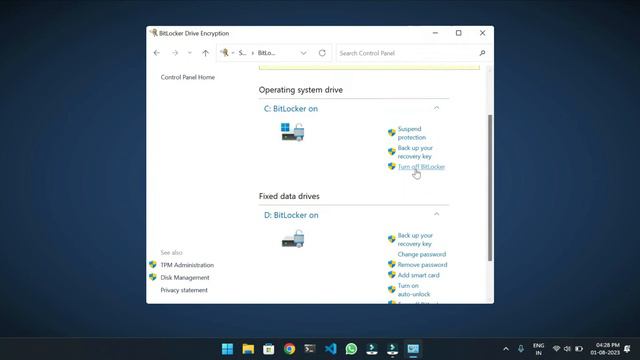Image resolution: width=640 pixels, height=360 pixels.
Task: Click Change password link
Action: tap(422, 254)
